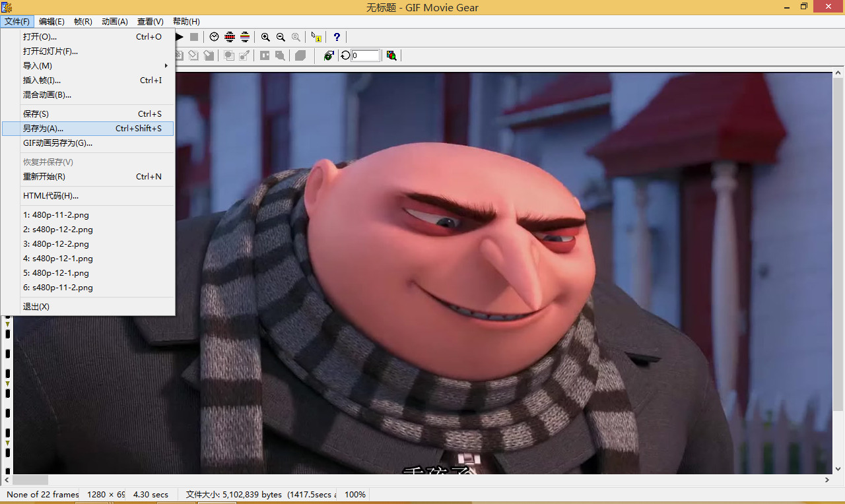Choose 保存(S) menu entry
This screenshot has width=845, height=504.
pyautogui.click(x=88, y=114)
